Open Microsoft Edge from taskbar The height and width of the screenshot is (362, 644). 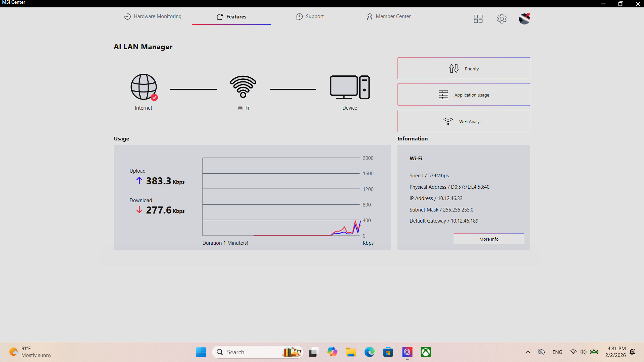(x=369, y=352)
